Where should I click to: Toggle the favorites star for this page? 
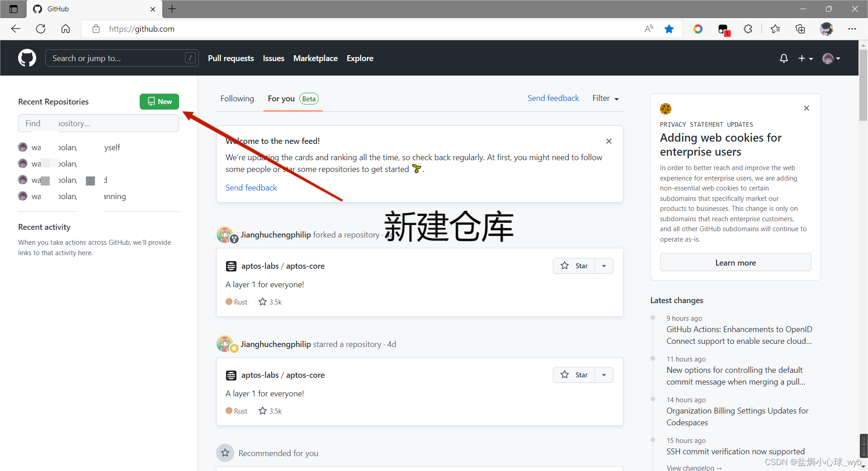pyautogui.click(x=669, y=29)
